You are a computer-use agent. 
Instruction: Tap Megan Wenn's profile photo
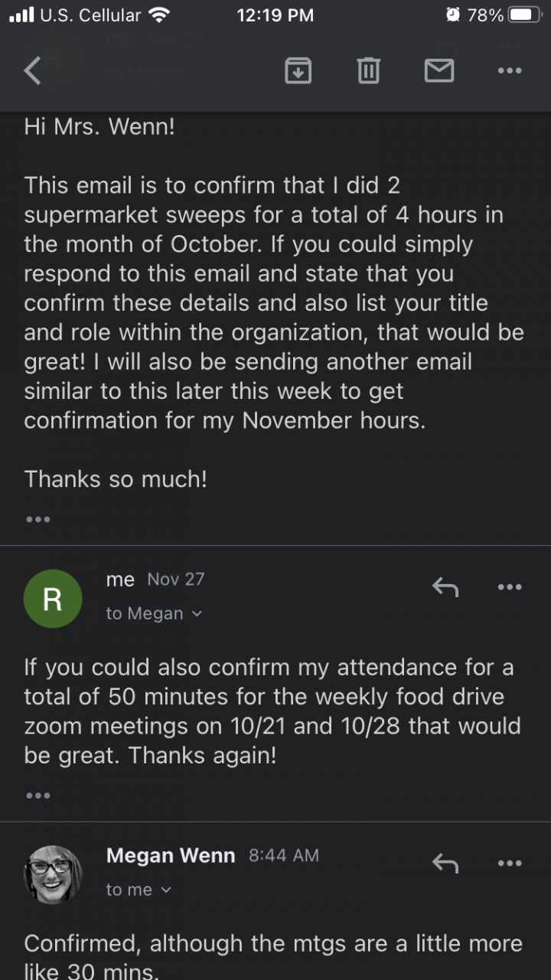tap(53, 874)
